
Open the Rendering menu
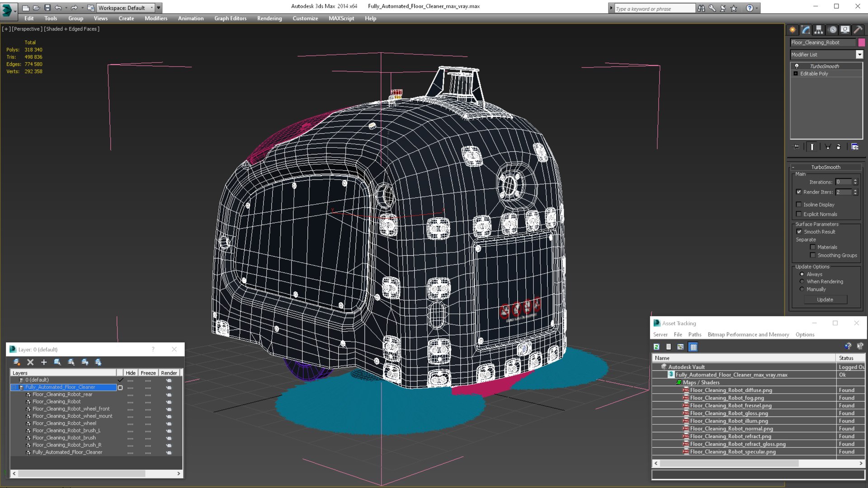[269, 19]
